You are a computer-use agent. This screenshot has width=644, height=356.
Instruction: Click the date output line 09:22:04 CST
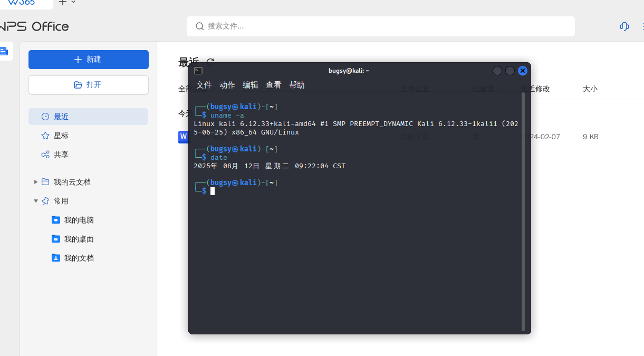click(x=270, y=166)
